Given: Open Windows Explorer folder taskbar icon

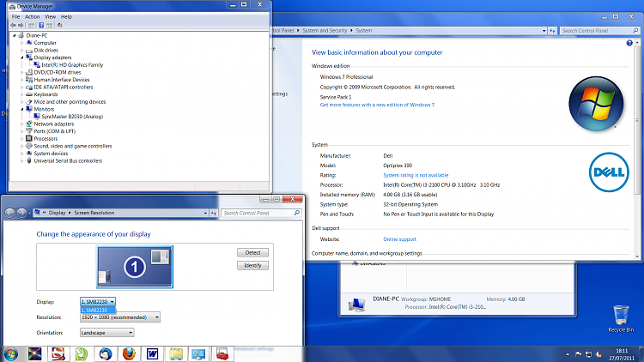Looking at the screenshot, I should coord(176,353).
